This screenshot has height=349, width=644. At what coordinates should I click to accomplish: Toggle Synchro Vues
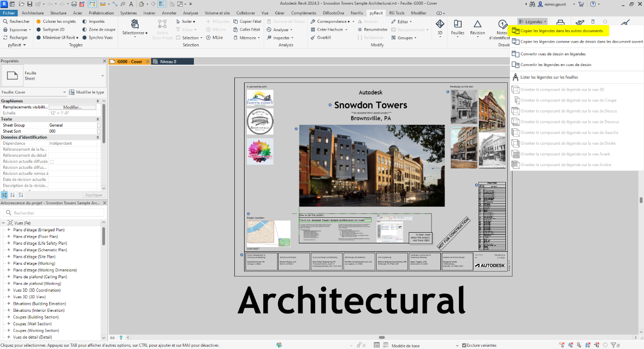[x=98, y=38]
